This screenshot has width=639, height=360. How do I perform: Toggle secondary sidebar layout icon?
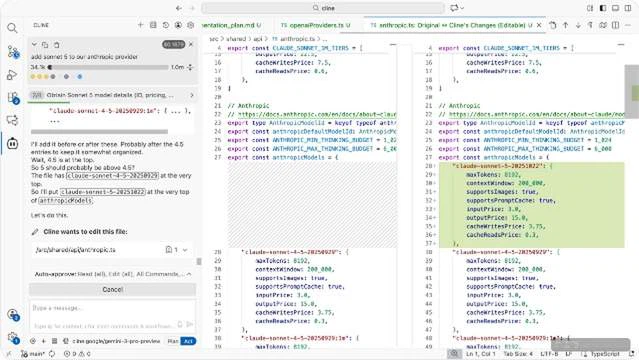tap(628, 8)
